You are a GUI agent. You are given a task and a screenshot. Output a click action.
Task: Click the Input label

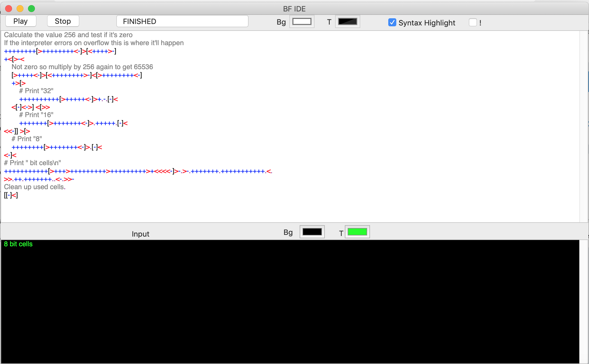pos(140,234)
